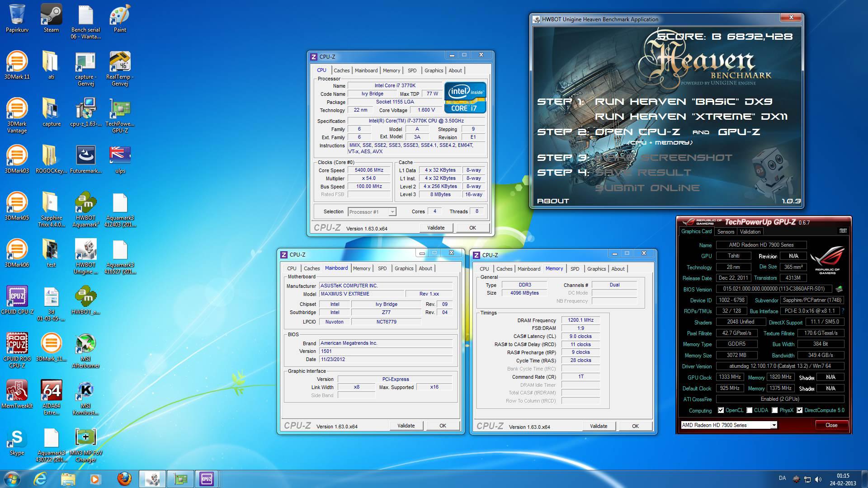Open the About tab in top CPU-Z window
868x488 pixels.
point(455,70)
